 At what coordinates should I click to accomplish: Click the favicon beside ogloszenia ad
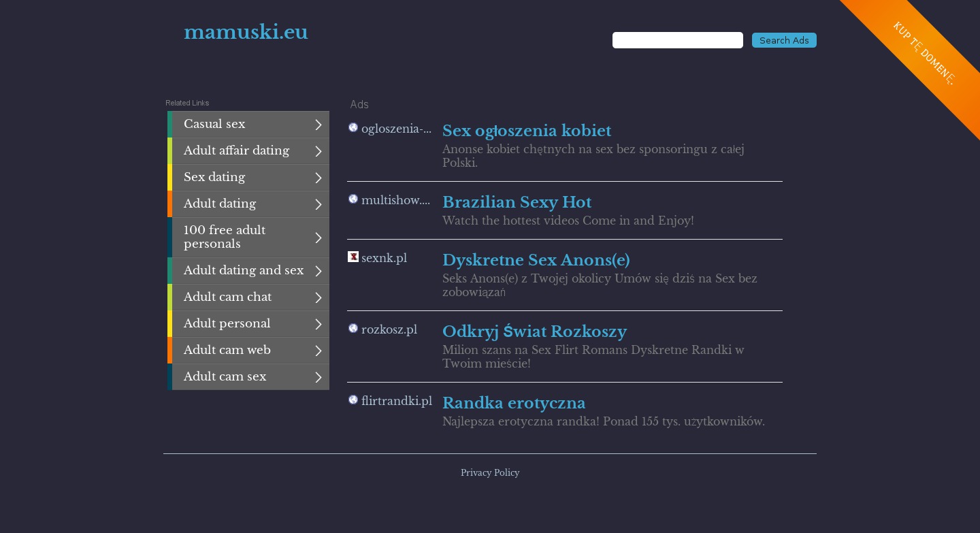tap(353, 127)
